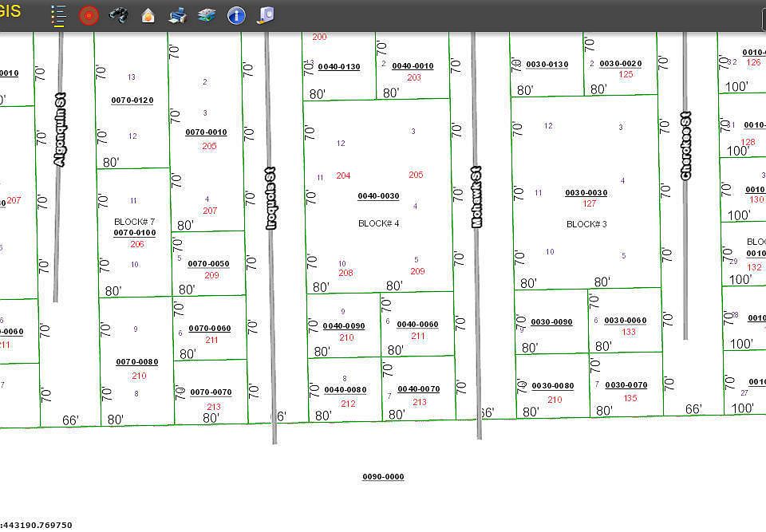Open the map legend list icon

(x=58, y=16)
